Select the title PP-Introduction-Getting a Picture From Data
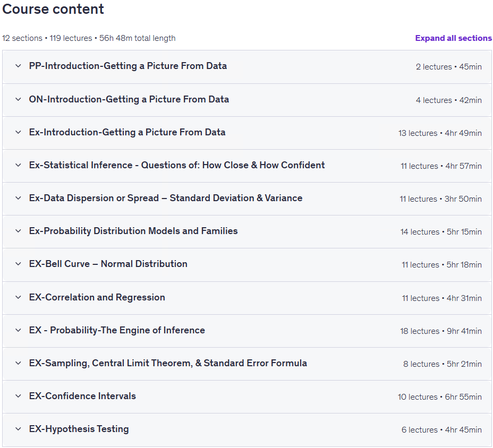This screenshot has height=448, width=493. coord(128,66)
